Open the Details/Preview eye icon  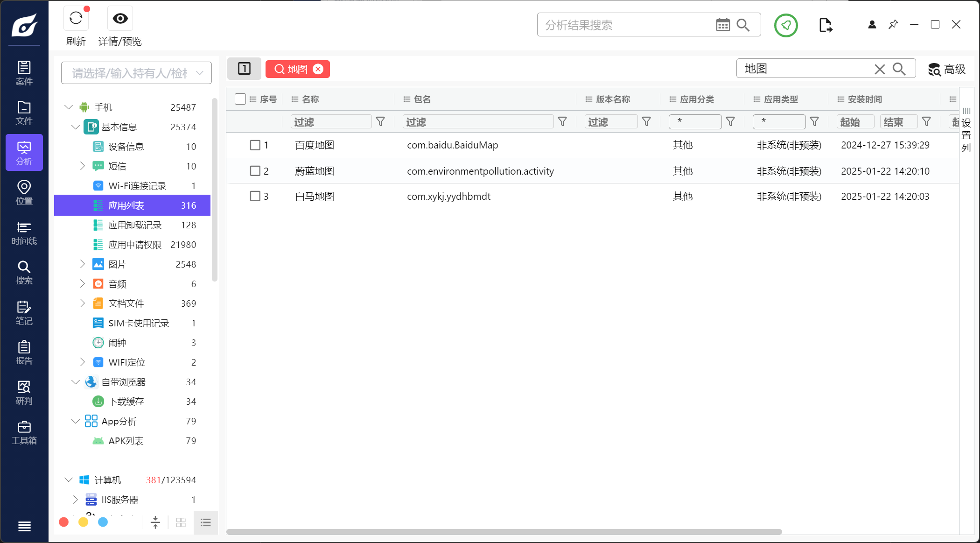(x=120, y=19)
